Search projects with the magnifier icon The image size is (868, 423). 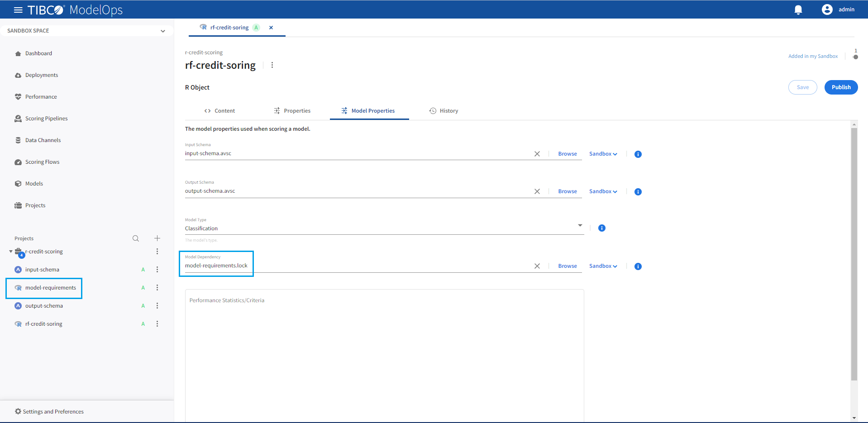click(x=136, y=238)
